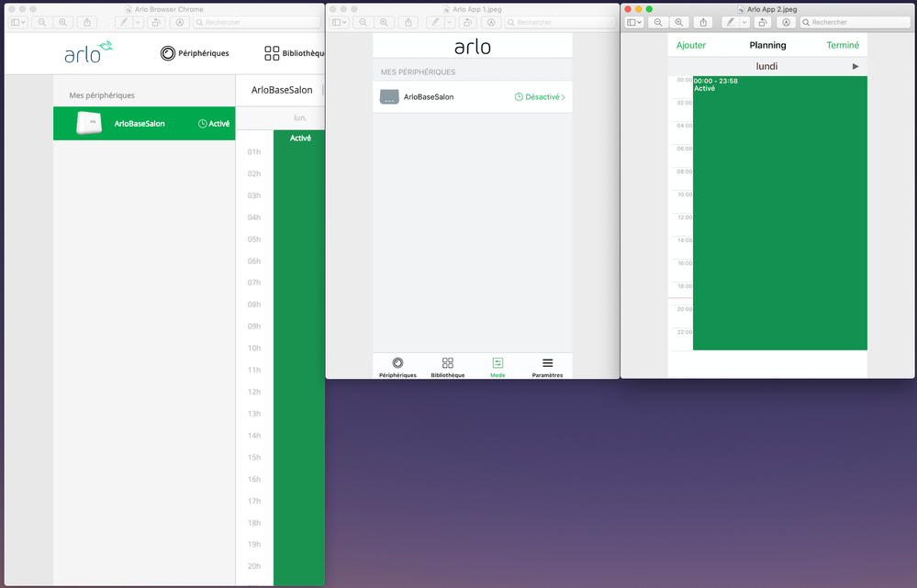
Task: Open the highlight options dropdown in Arlo App 1.jpeg
Action: (x=450, y=22)
